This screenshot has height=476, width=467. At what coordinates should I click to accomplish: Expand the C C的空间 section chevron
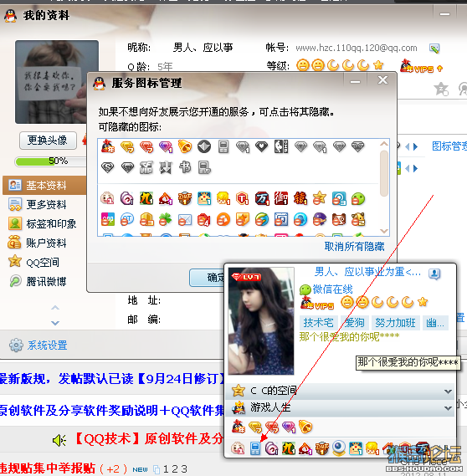pyautogui.click(x=448, y=392)
